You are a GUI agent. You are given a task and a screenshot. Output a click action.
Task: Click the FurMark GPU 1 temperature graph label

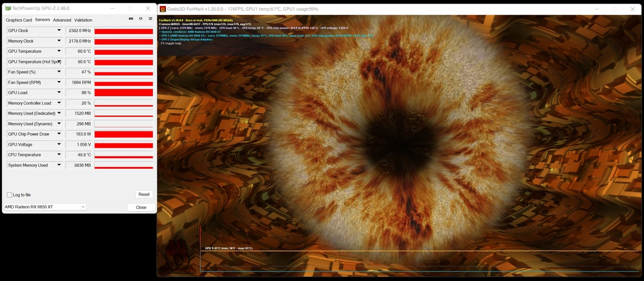click(229, 248)
